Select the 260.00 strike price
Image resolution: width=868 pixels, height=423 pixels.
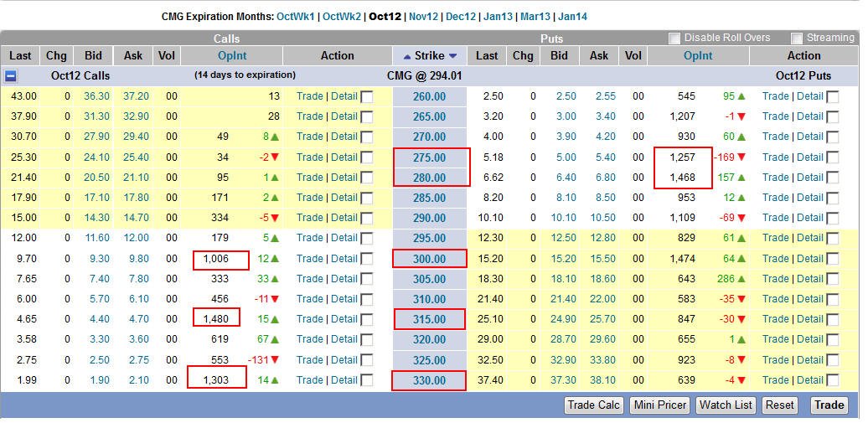(x=429, y=97)
